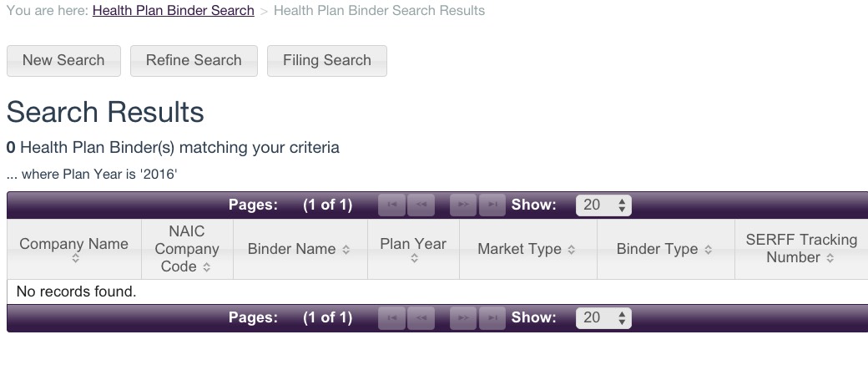
Task: Click previous page icon in bottom paginator
Action: pos(421,317)
